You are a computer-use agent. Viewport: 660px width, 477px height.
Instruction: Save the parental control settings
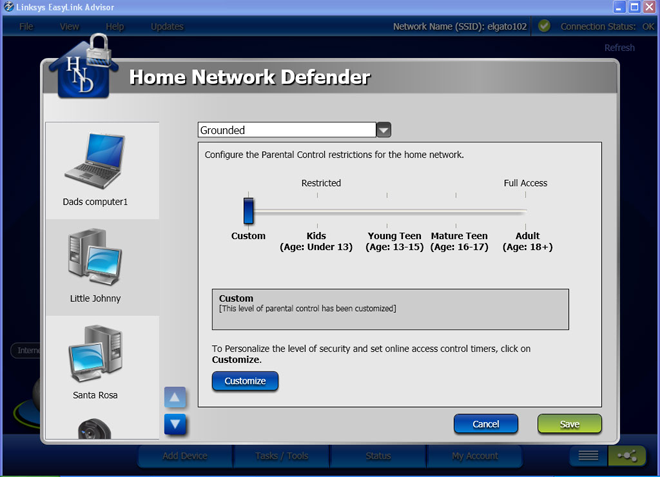tap(569, 424)
